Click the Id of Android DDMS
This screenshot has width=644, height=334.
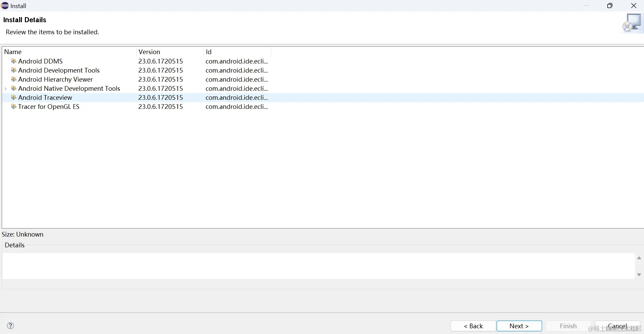coord(237,61)
